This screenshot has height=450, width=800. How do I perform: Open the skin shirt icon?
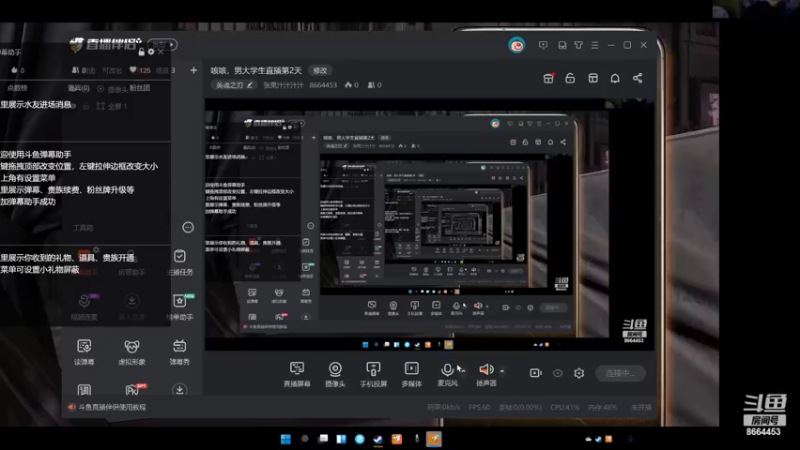(578, 45)
